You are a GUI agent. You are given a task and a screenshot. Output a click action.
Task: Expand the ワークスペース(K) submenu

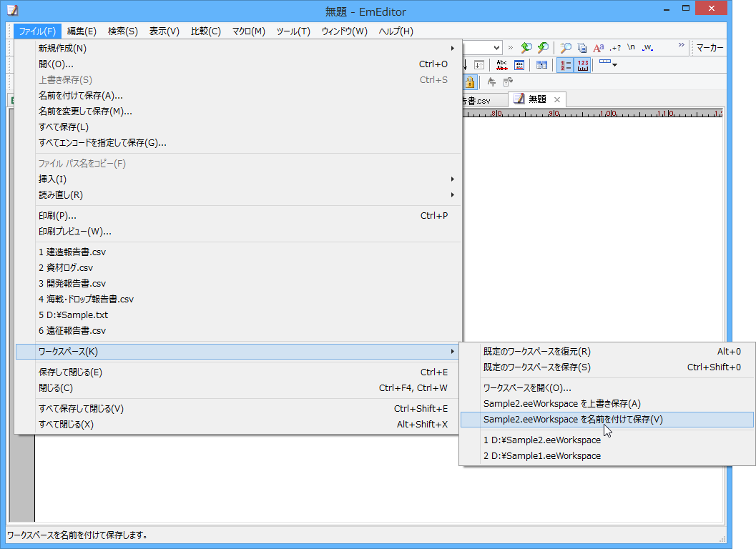(238, 352)
